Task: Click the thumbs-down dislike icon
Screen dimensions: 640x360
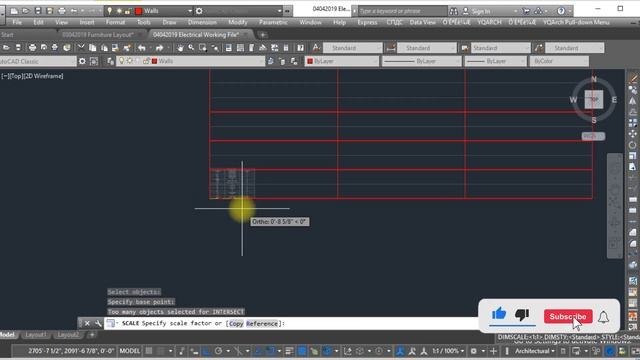Action: 522,315
